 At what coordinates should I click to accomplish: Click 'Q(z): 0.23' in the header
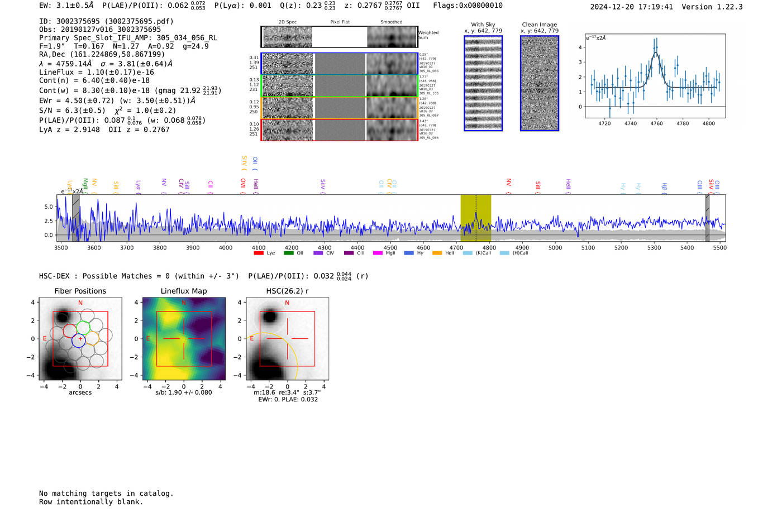pyautogui.click(x=301, y=6)
